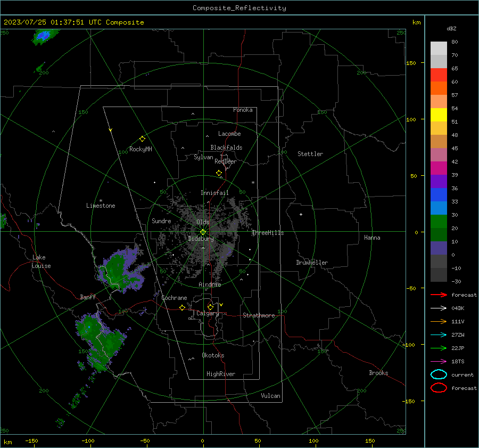
Task: Click the Brooks town label
Action: point(378,373)
